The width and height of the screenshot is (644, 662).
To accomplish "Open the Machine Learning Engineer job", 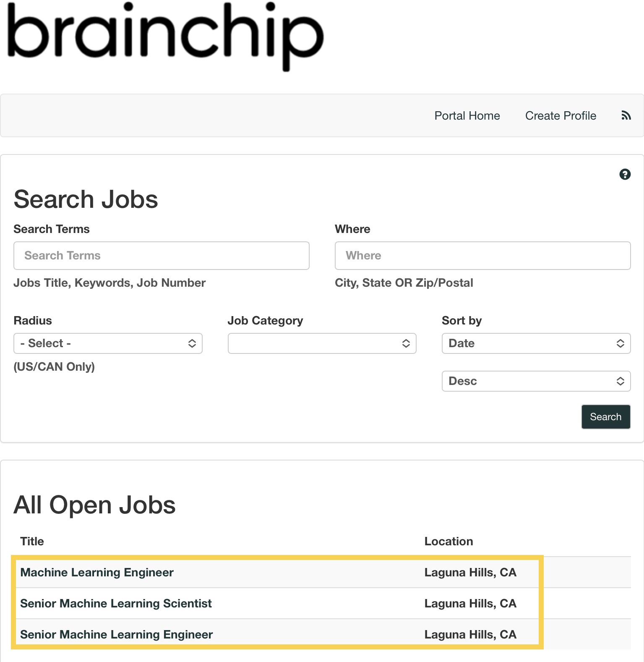I will [x=97, y=573].
